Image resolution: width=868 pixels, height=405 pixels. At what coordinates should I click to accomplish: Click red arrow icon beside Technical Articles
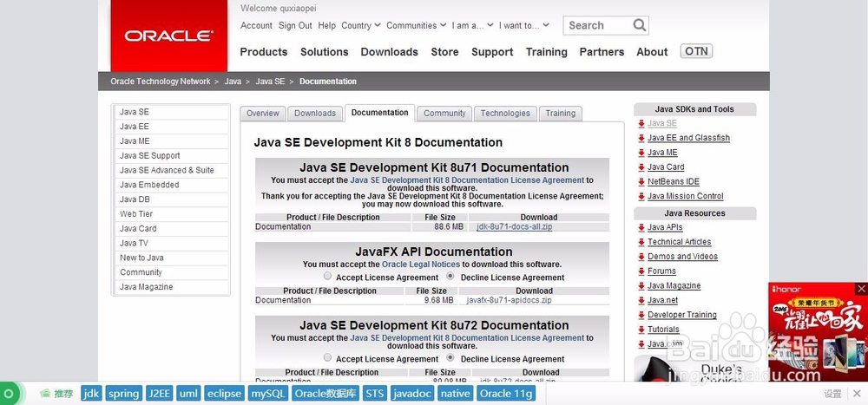pyautogui.click(x=641, y=242)
